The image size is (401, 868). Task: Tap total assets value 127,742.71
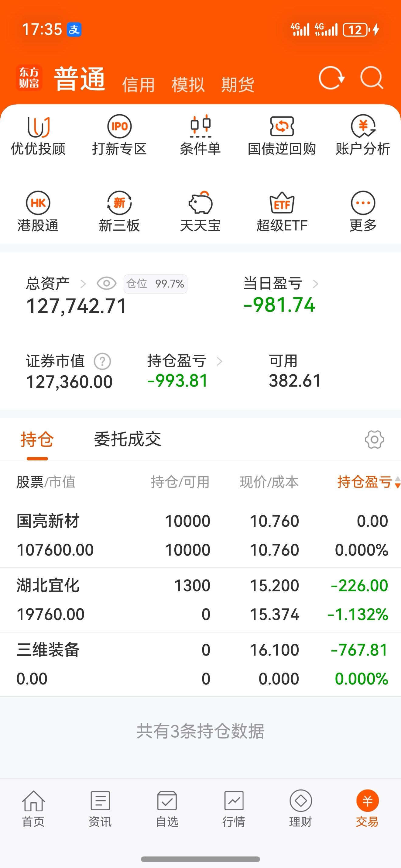77,306
